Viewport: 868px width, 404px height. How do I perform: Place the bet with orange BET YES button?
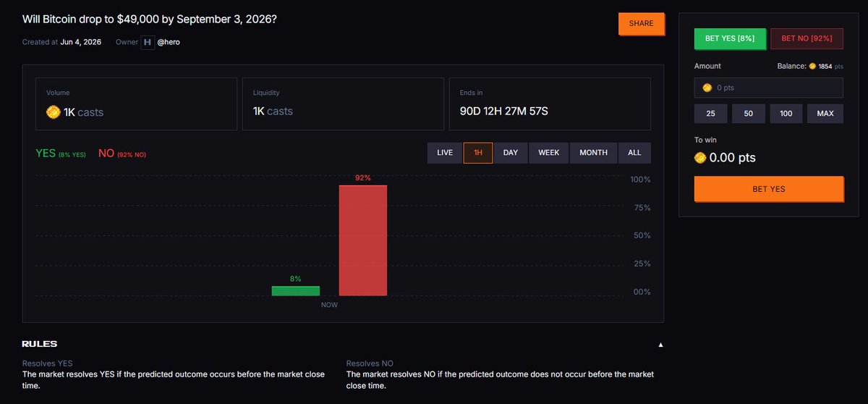click(x=768, y=189)
